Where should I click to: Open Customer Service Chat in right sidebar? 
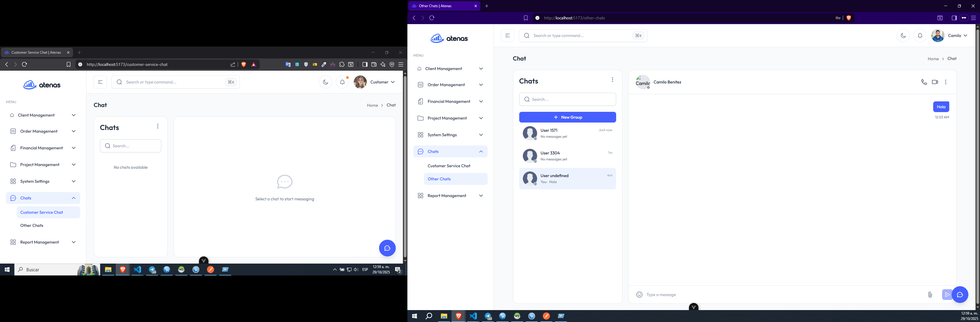(449, 166)
